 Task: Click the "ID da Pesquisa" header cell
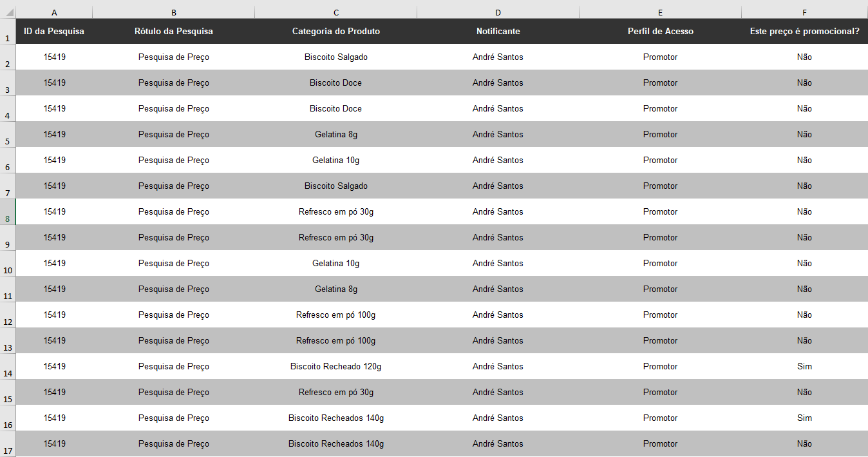tap(54, 31)
